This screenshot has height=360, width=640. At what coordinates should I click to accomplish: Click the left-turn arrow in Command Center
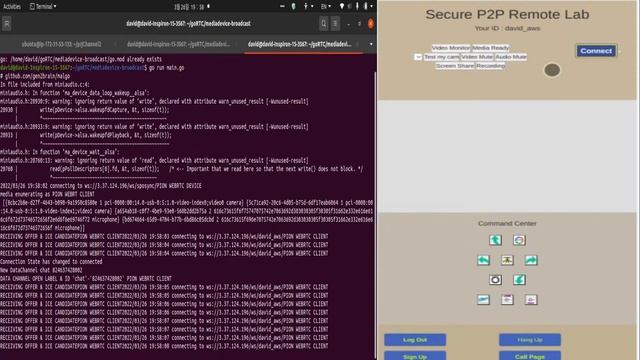coord(483,260)
